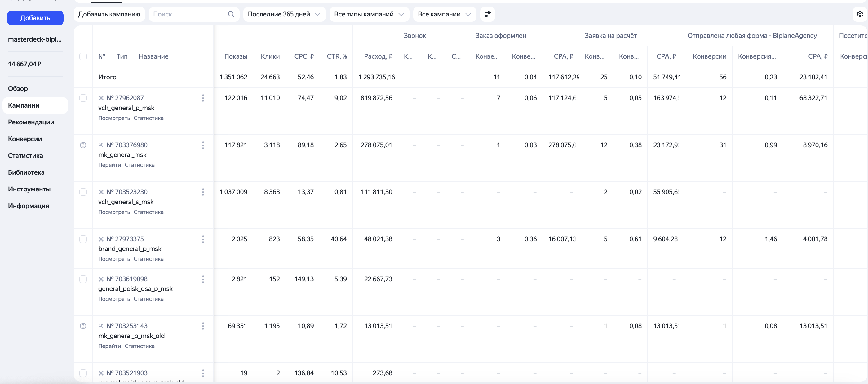Open three-dot menu for brand_general_p_msk

tap(203, 239)
